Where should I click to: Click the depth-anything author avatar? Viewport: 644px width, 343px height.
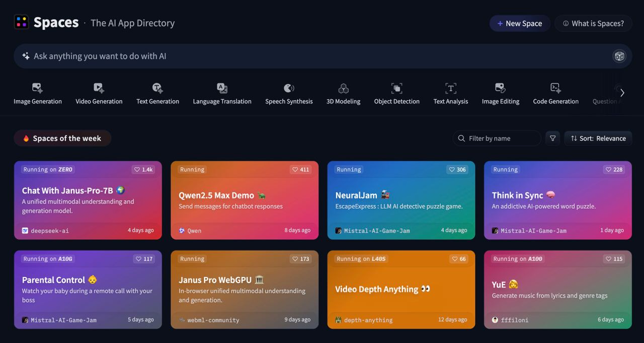pos(339,320)
